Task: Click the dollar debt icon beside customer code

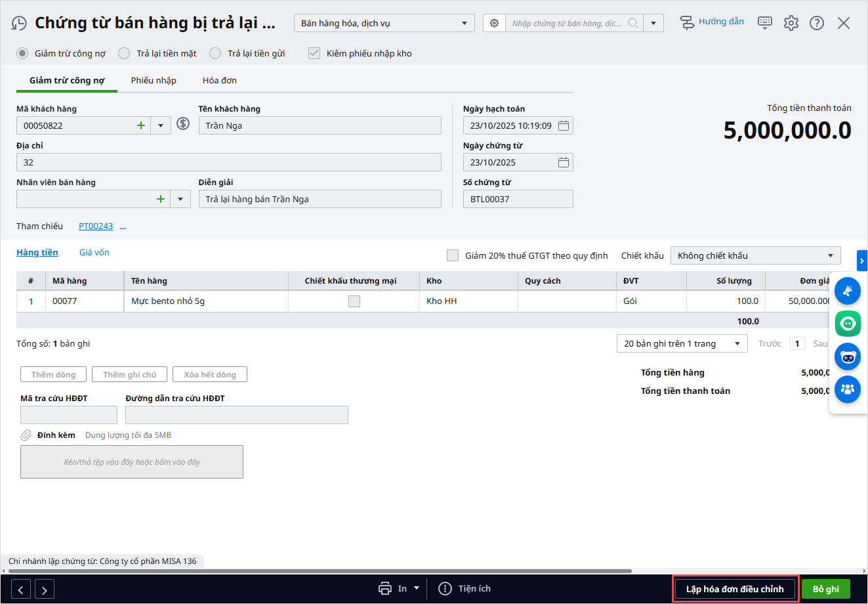Action: pyautogui.click(x=184, y=123)
